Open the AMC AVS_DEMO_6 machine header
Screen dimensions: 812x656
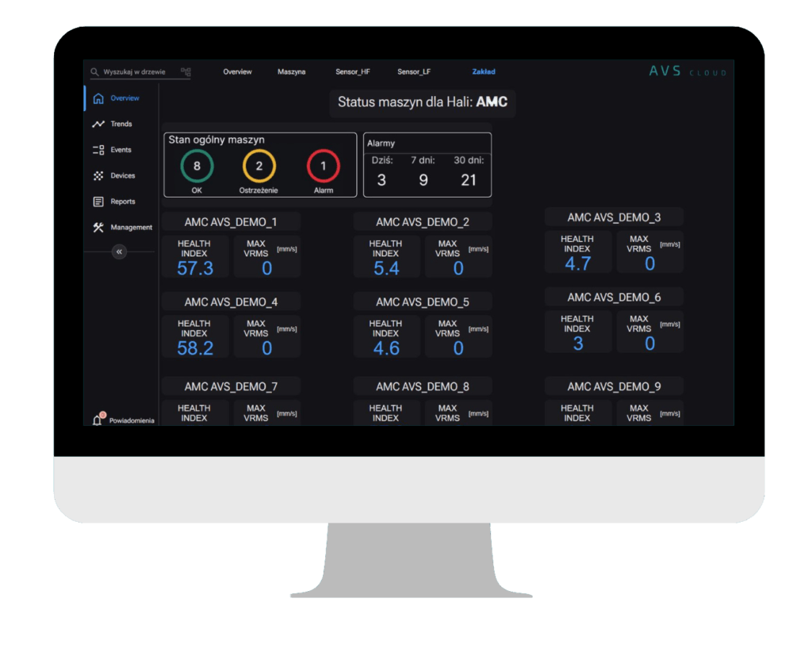point(615,297)
